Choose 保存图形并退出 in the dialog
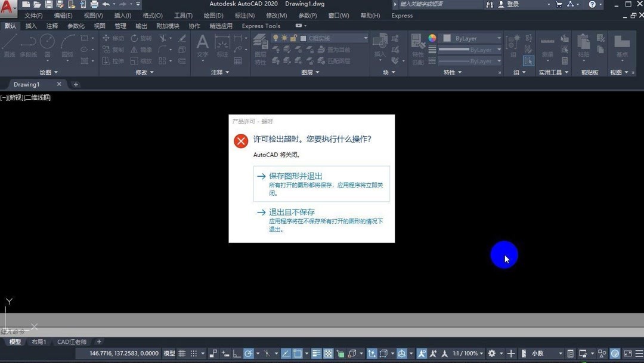The image size is (644, 363). [295, 176]
